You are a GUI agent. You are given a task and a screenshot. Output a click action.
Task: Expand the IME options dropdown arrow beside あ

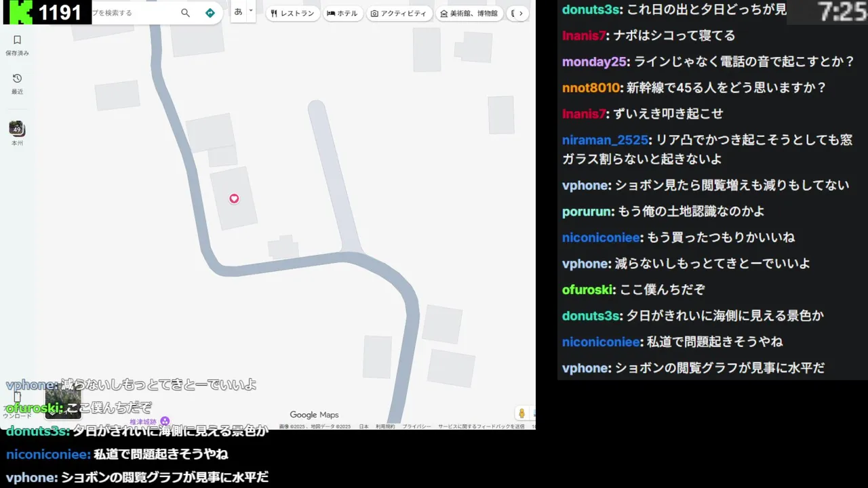click(x=251, y=11)
